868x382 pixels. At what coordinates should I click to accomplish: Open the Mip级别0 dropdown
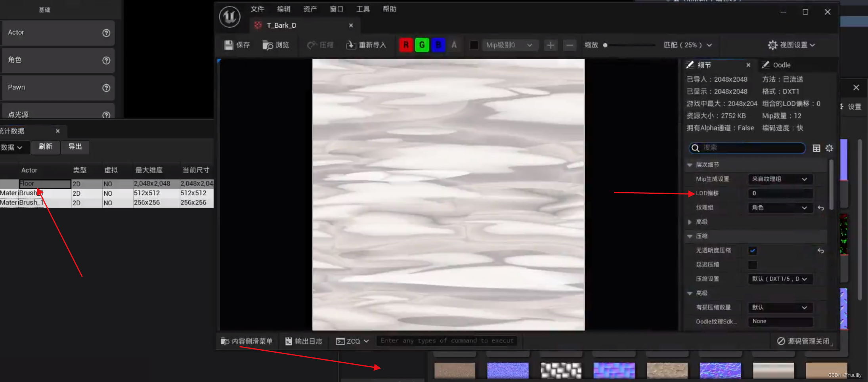(x=509, y=45)
